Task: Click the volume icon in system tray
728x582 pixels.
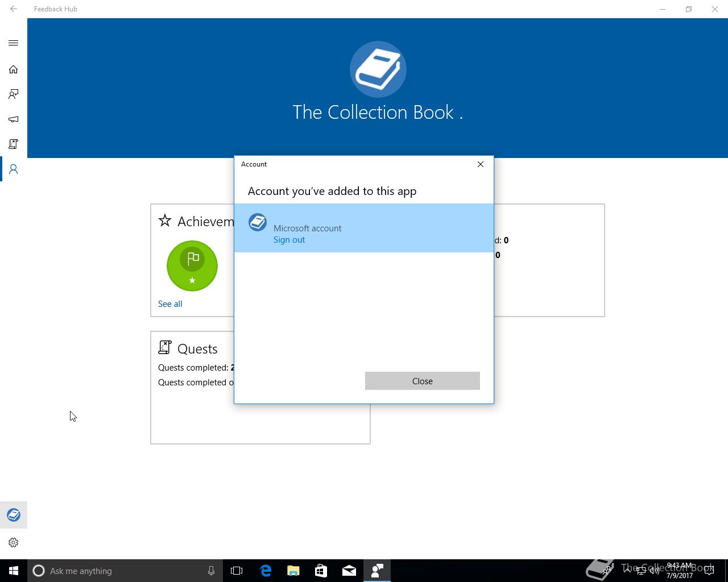Action: 655,571
